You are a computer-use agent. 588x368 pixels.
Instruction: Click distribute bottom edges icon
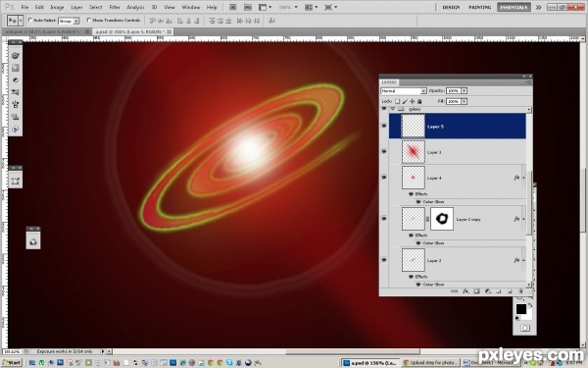[x=228, y=21]
